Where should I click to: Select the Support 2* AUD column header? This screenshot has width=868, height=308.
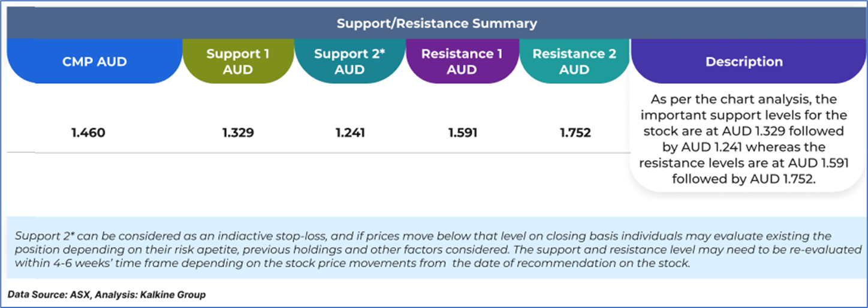349,62
